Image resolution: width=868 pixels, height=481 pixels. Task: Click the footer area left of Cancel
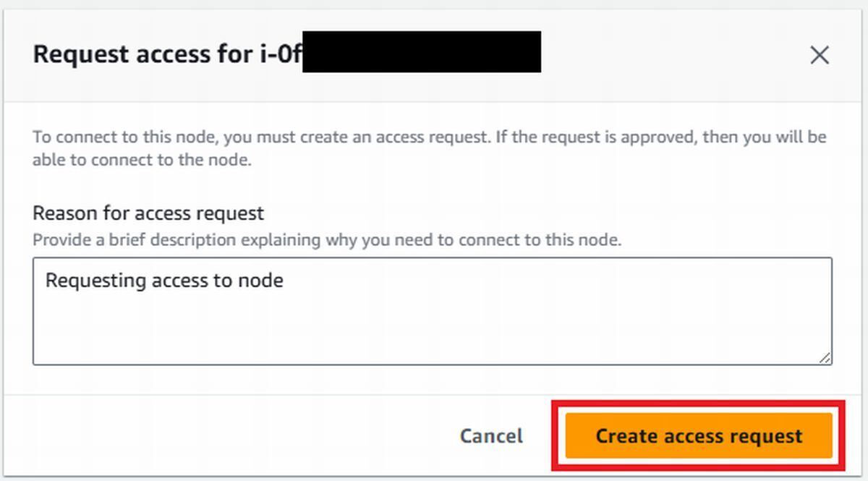coord(231,436)
